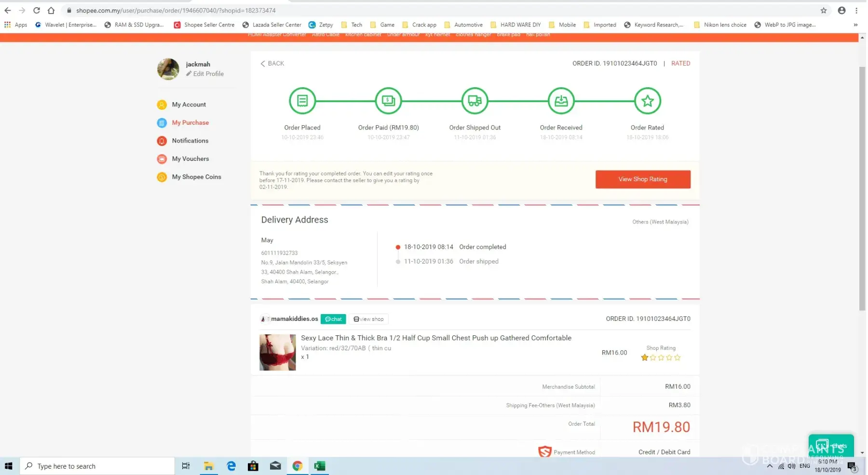Open My Account in sidebar
The width and height of the screenshot is (868, 475).
(x=189, y=105)
